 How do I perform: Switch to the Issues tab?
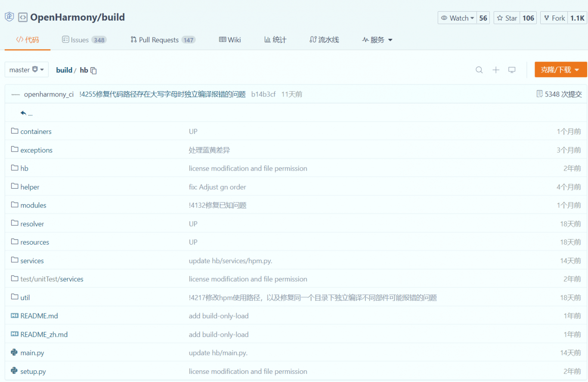pos(84,40)
